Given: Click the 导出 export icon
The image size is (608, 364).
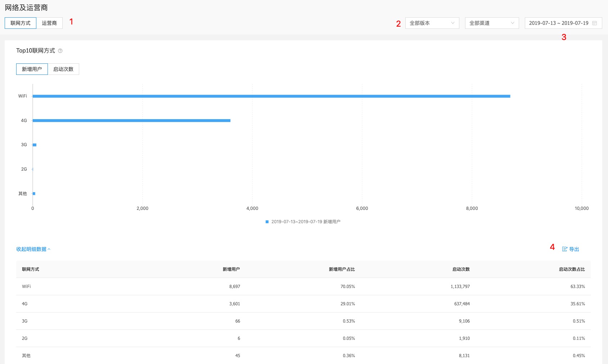Looking at the screenshot, I should [x=564, y=249].
